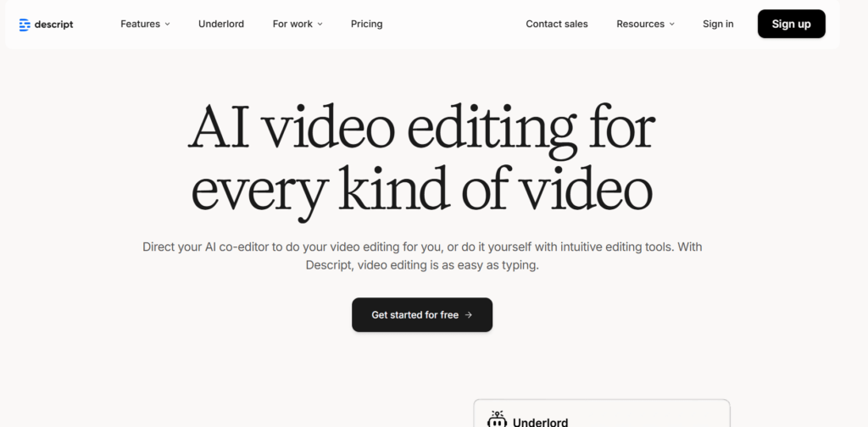
Task: Click the Get started for free button
Action: click(x=421, y=315)
